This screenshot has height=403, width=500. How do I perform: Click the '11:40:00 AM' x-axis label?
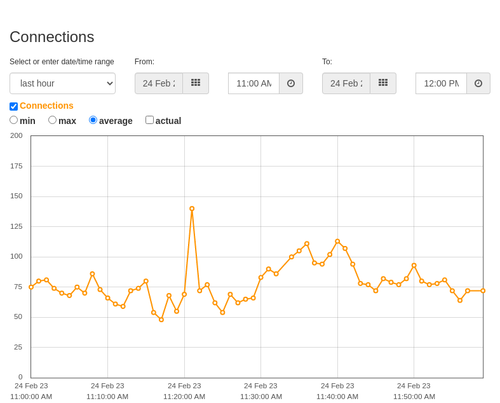click(337, 397)
